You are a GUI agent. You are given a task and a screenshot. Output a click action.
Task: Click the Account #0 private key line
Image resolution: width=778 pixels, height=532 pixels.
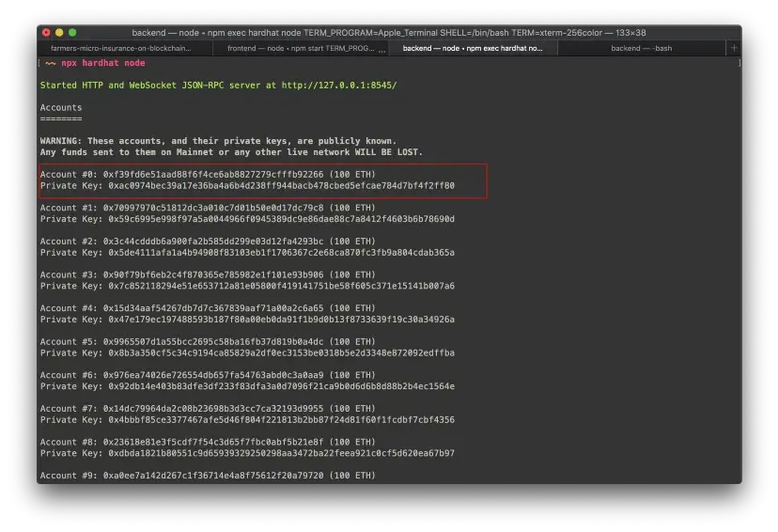pyautogui.click(x=247, y=186)
